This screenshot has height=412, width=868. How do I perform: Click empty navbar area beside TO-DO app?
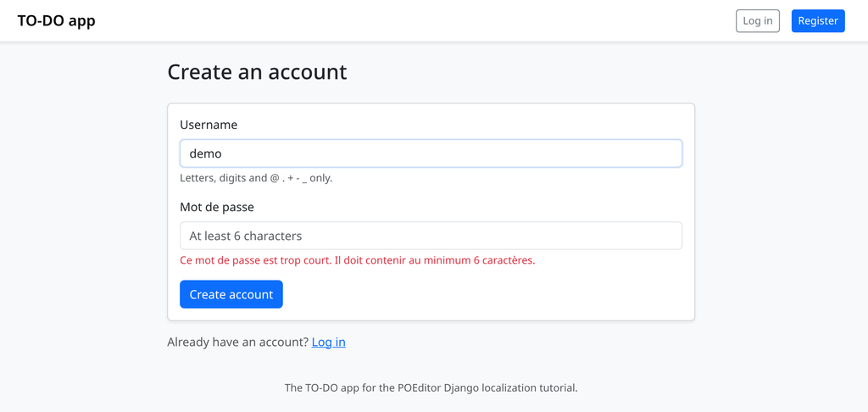tap(415, 21)
